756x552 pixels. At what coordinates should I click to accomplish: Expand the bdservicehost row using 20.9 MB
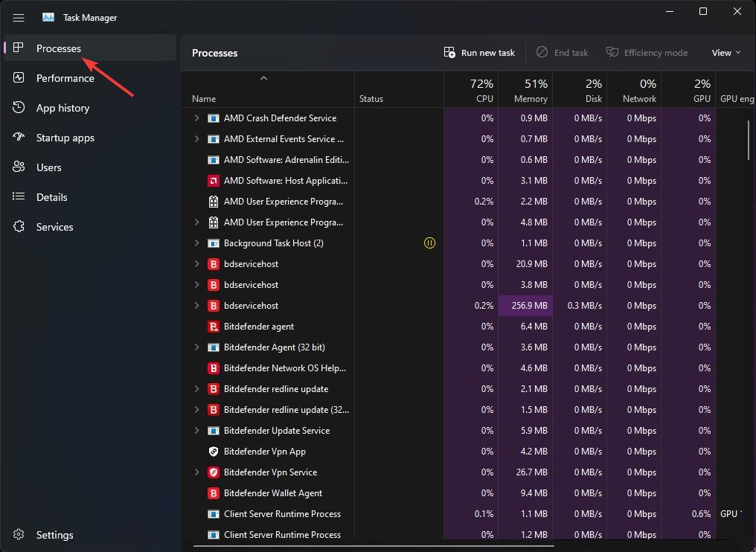tap(196, 263)
